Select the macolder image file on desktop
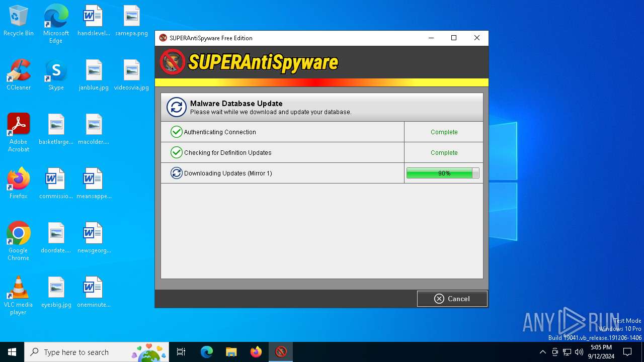 [94, 130]
